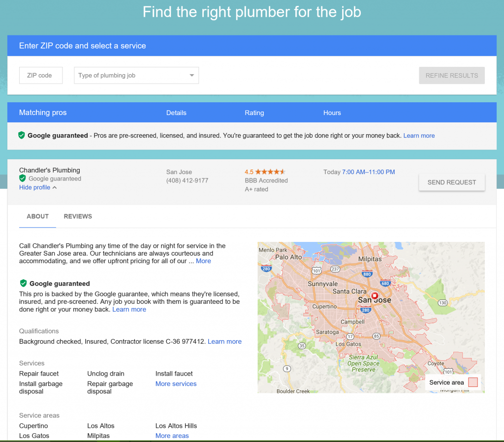This screenshot has height=442, width=504.
Task: Click the SEND REQUEST button
Action: [451, 182]
